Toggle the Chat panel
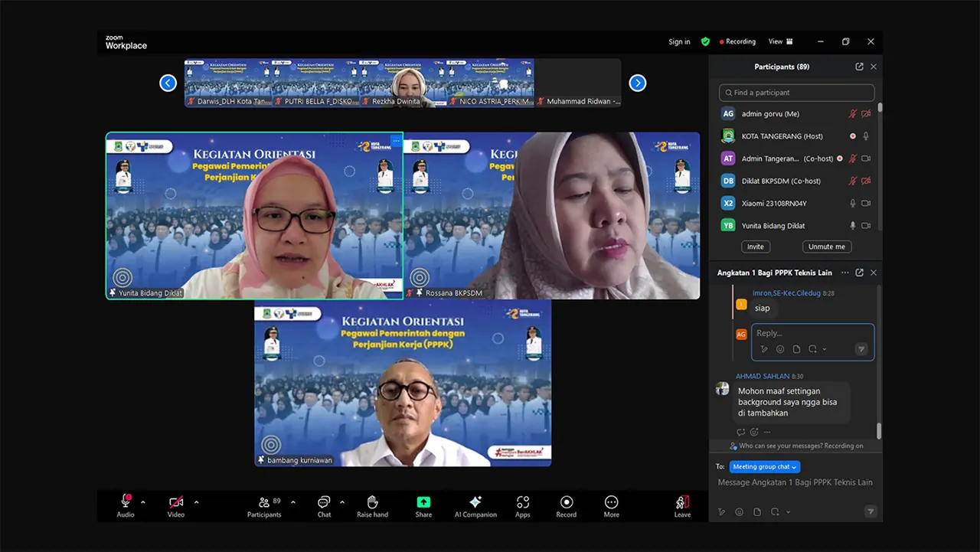Image resolution: width=980 pixels, height=552 pixels. click(324, 503)
